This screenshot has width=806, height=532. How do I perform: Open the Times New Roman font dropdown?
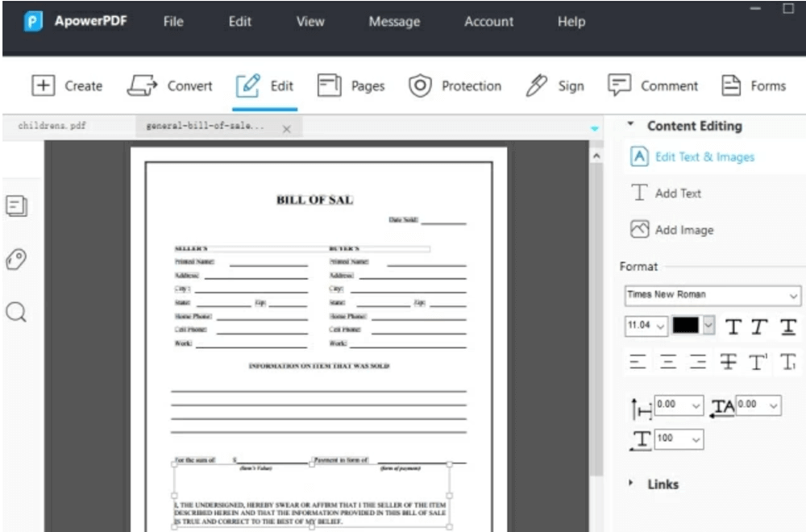[713, 295]
